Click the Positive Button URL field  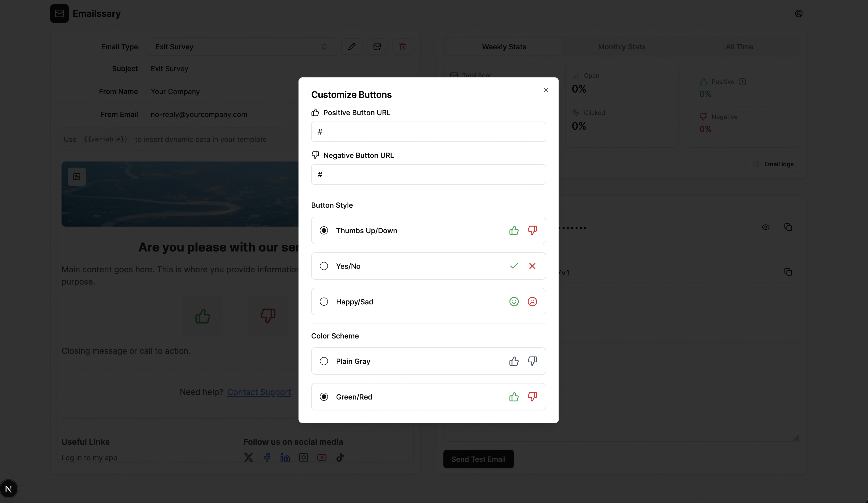pos(428,132)
